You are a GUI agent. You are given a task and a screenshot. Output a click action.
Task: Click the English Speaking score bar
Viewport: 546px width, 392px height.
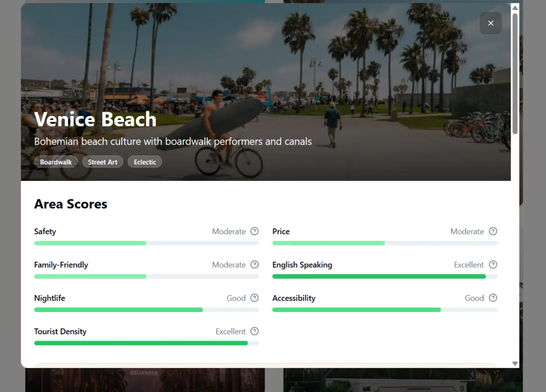[384, 276]
